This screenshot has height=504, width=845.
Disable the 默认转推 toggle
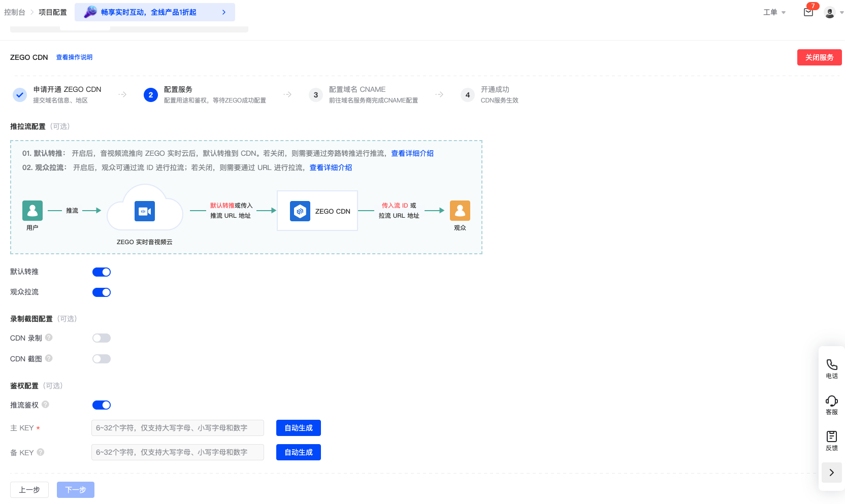tap(102, 272)
